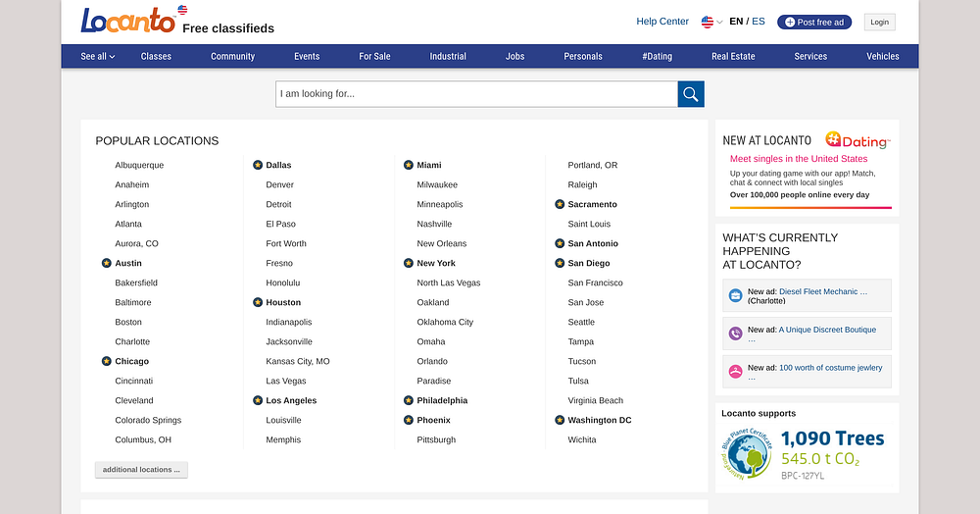Select the Boston location
Image resolution: width=980 pixels, height=514 pixels.
tap(128, 322)
